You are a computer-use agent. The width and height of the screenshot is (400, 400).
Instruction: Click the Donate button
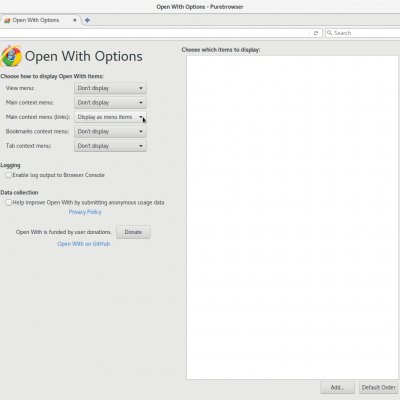(133, 232)
